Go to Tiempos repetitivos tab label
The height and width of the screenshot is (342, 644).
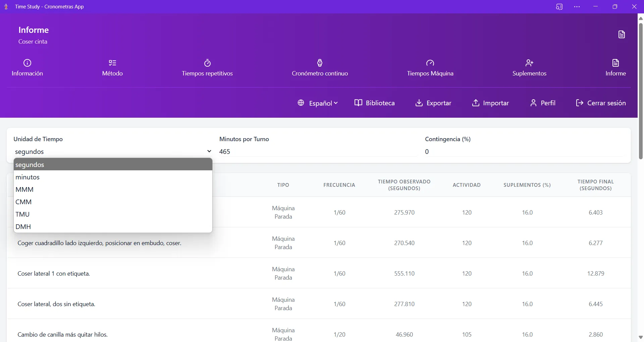click(x=207, y=73)
